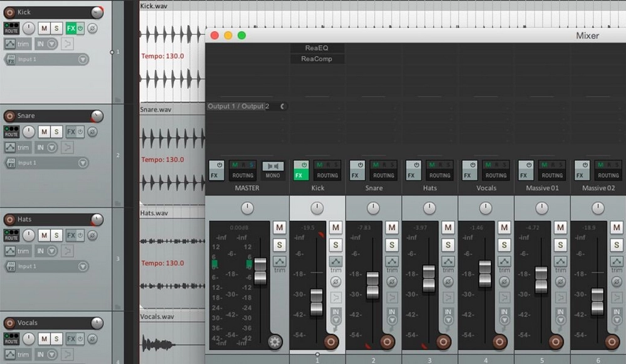Open Kick track input FX button
This screenshot has width=626, height=364.
pyautogui.click(x=11, y=59)
